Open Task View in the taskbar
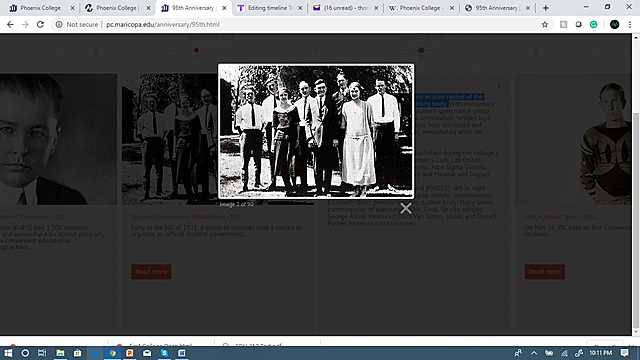 (42, 353)
